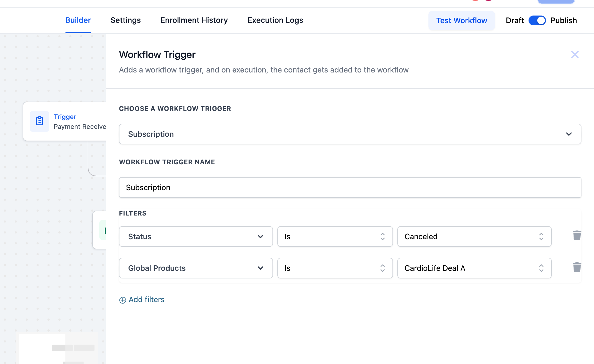Delete the Global Products filter row
The height and width of the screenshot is (364, 594).
[x=577, y=267]
